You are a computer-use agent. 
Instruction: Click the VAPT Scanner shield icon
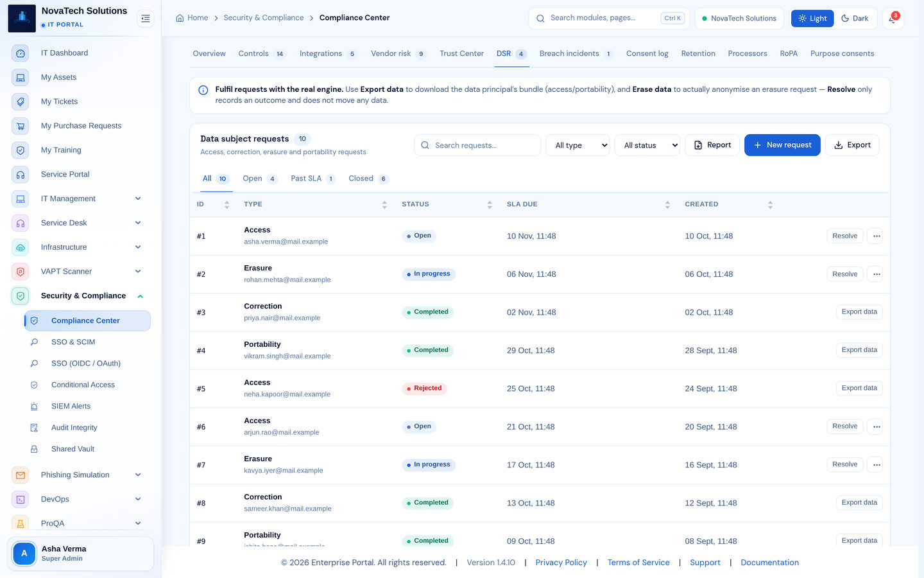[x=21, y=272]
